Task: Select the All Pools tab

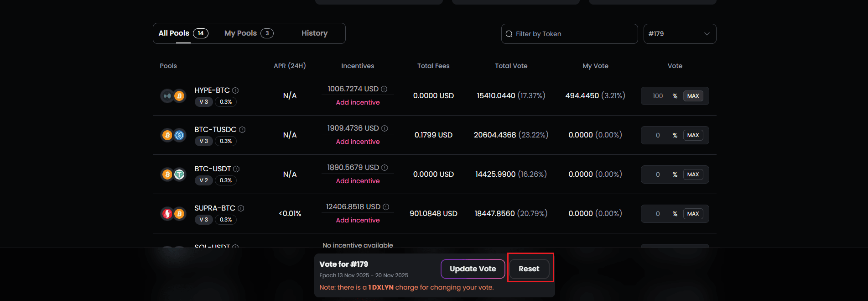Action: [183, 33]
